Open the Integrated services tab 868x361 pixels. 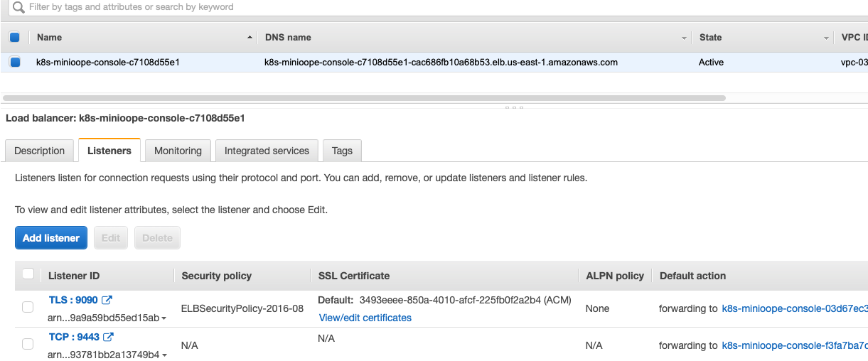pyautogui.click(x=267, y=151)
